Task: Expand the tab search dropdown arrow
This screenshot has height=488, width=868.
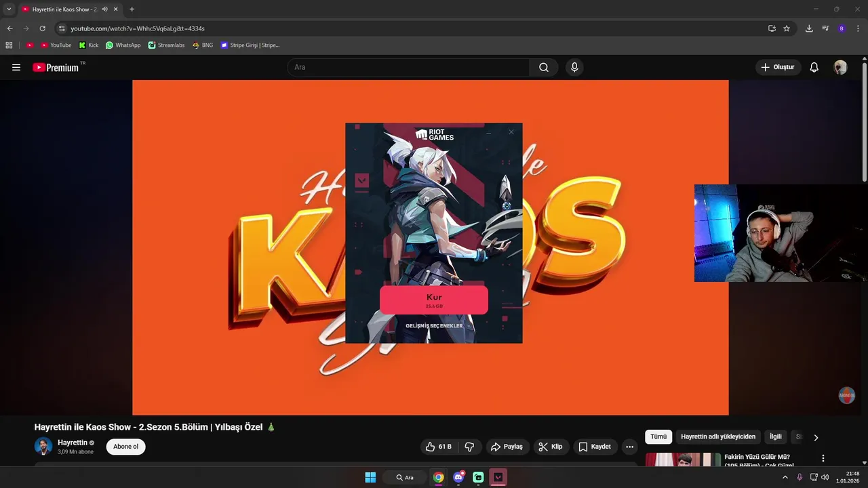Action: click(9, 9)
